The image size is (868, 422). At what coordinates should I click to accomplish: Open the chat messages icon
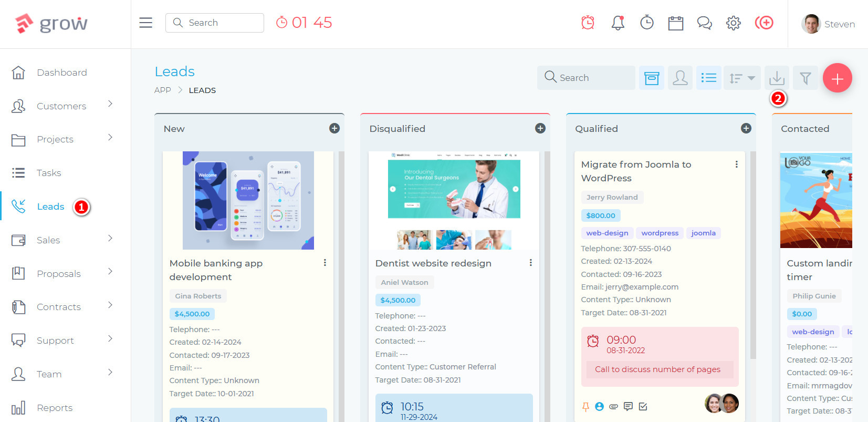704,23
